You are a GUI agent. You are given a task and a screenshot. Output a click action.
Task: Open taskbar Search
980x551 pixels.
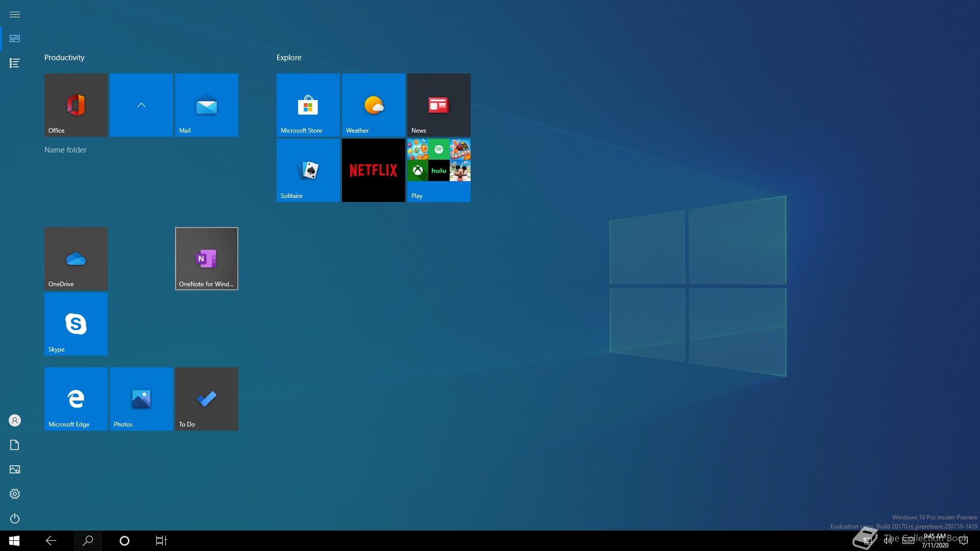(88, 541)
